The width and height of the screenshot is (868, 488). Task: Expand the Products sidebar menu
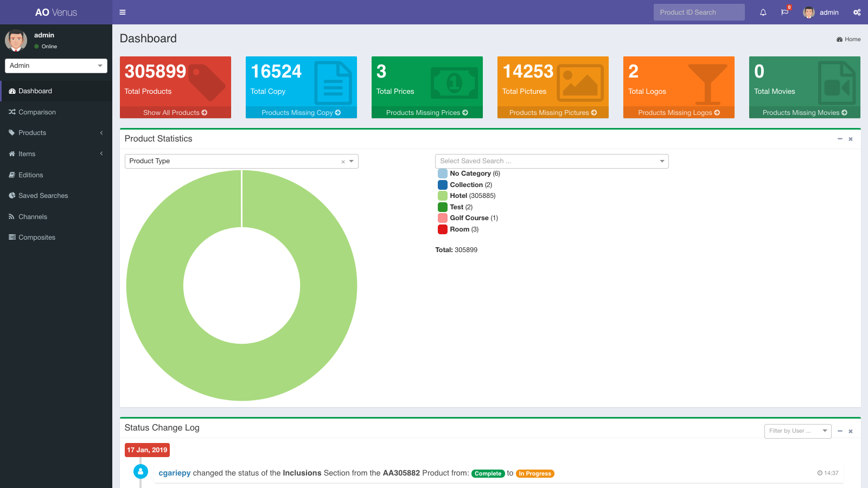pos(56,133)
